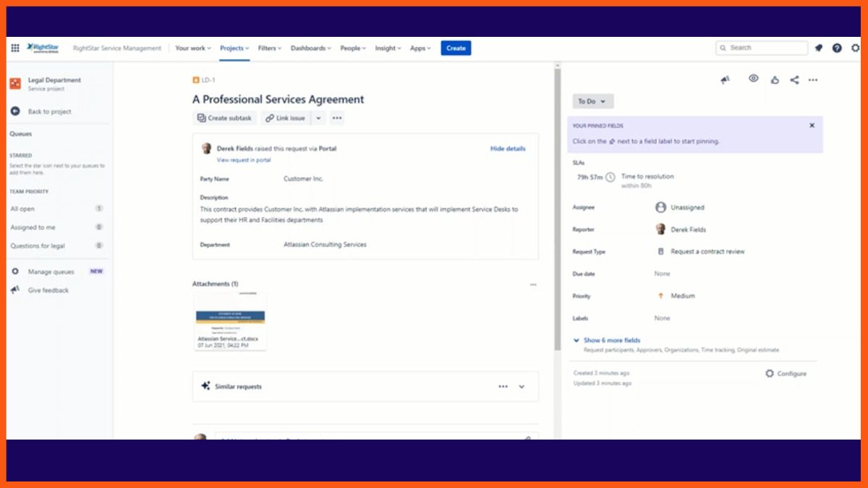Click the share issue icon
This screenshot has width=868, height=488.
pos(794,80)
